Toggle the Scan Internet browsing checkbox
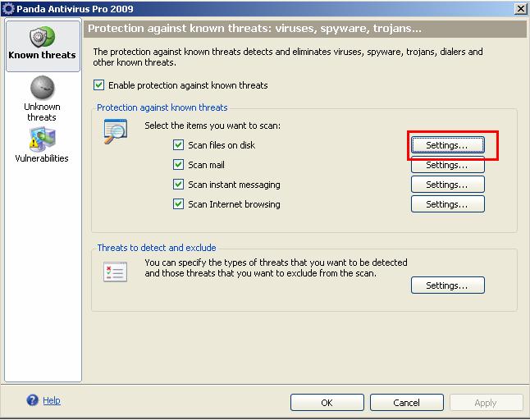 179,204
